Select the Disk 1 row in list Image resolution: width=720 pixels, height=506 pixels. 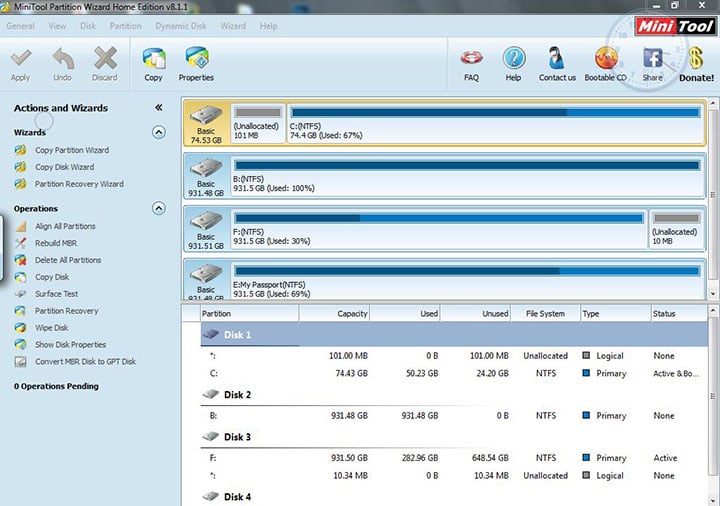[x=454, y=335]
